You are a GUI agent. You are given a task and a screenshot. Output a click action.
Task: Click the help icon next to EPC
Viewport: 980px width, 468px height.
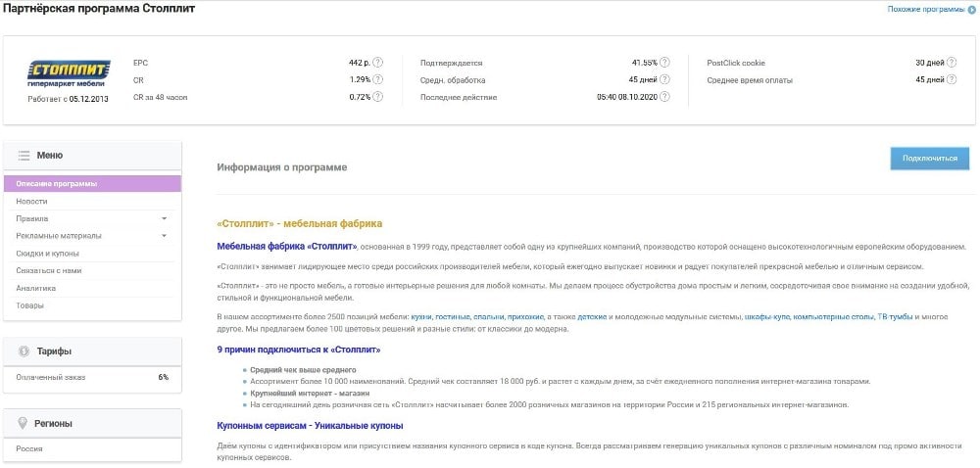pos(377,63)
